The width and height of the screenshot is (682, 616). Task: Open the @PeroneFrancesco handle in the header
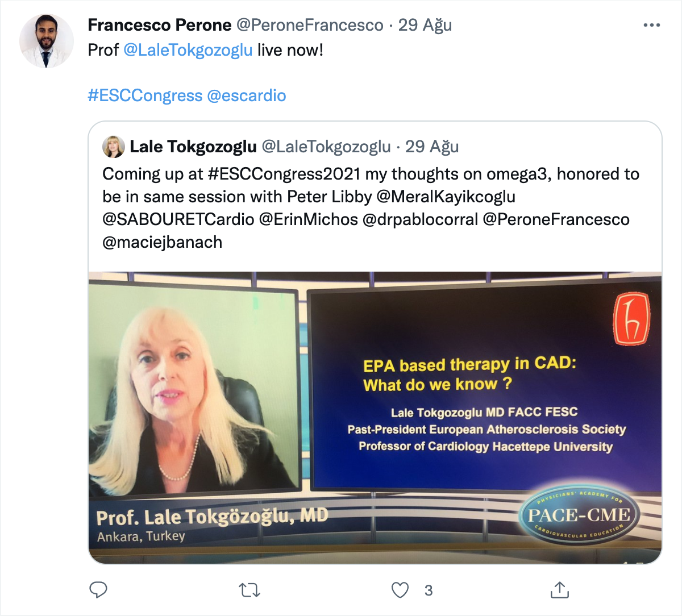310,25
